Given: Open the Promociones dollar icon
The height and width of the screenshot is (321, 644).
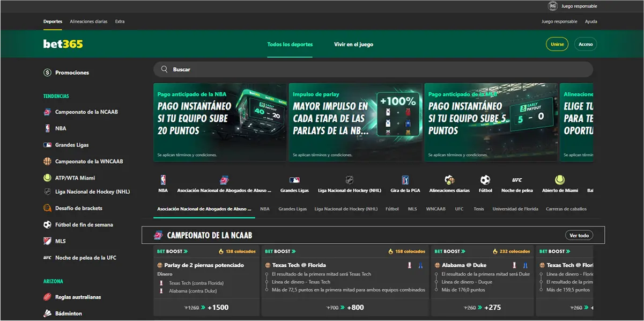Looking at the screenshot, I should pyautogui.click(x=47, y=72).
